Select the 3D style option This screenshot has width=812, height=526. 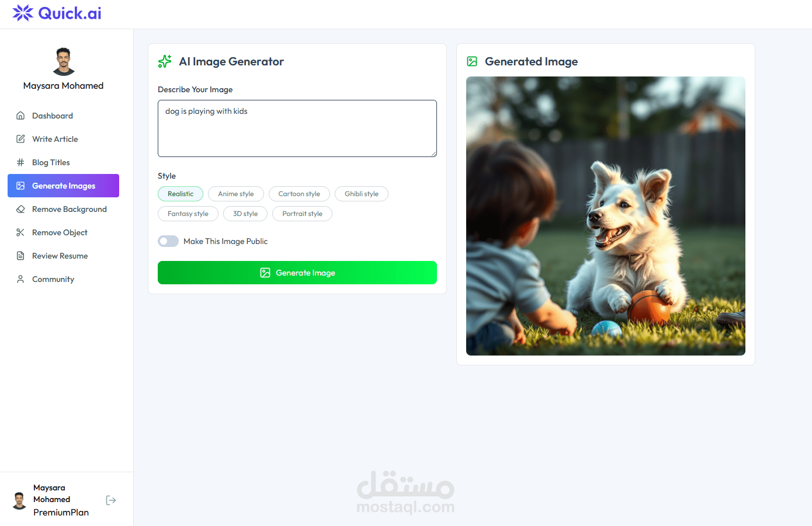pos(245,214)
